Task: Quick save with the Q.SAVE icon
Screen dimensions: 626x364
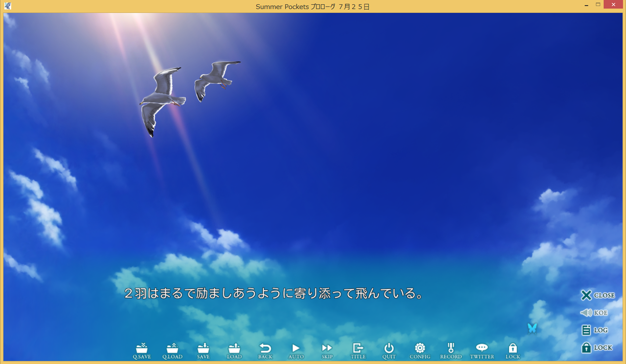Action: [x=142, y=351]
